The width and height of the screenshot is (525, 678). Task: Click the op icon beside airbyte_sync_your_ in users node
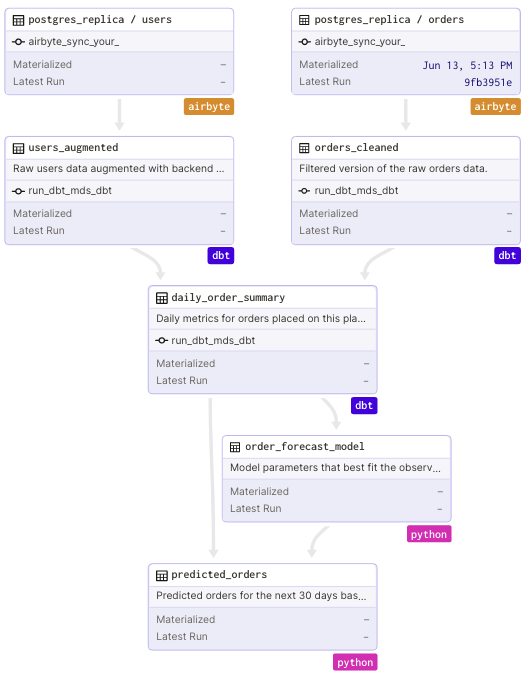coord(18,42)
